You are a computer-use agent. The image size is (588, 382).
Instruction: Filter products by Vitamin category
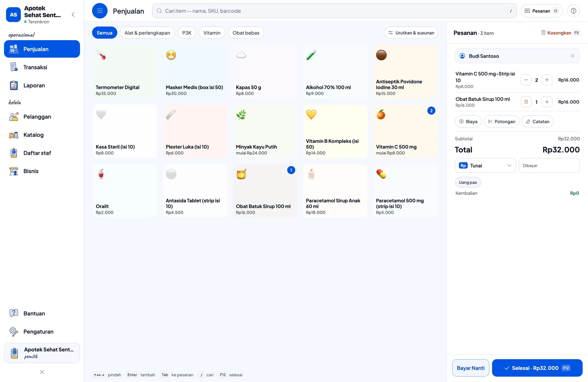click(x=212, y=33)
